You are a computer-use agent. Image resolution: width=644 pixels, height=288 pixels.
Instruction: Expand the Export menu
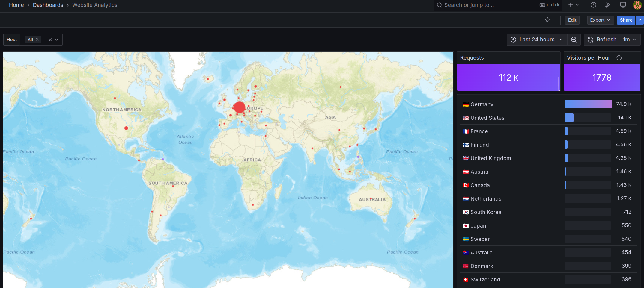click(x=600, y=20)
